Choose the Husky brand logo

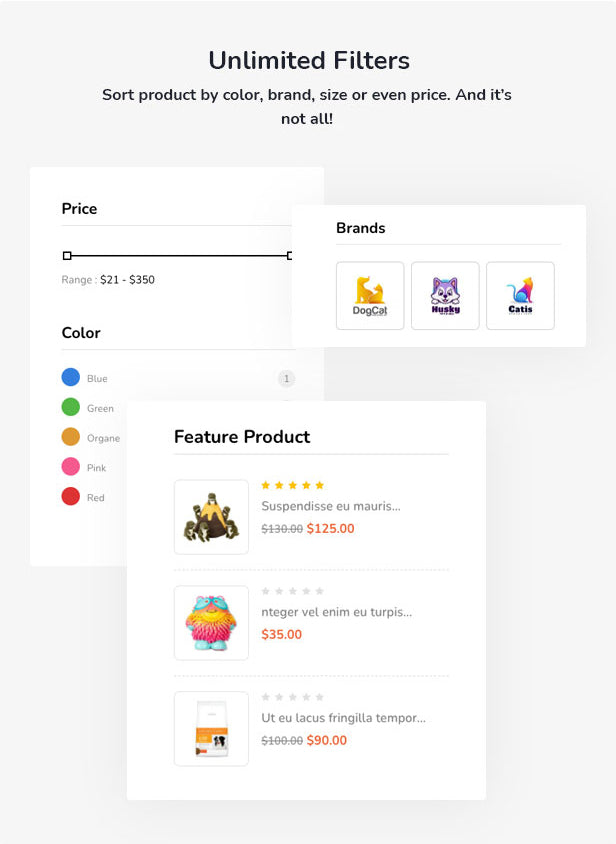coord(445,296)
